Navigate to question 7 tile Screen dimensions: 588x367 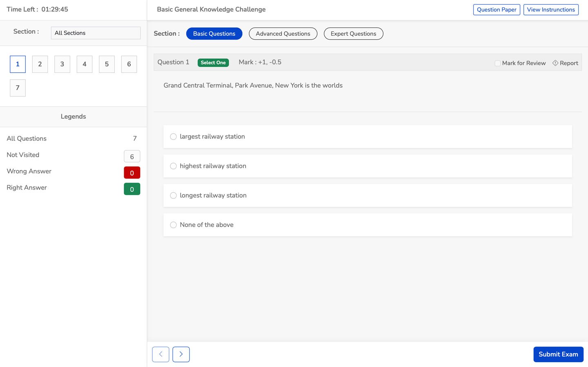18,88
